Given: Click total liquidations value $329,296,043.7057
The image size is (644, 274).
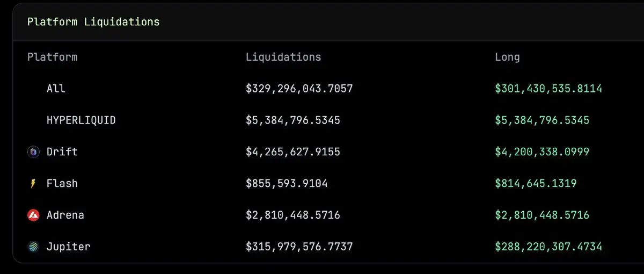Looking at the screenshot, I should coord(299,89).
